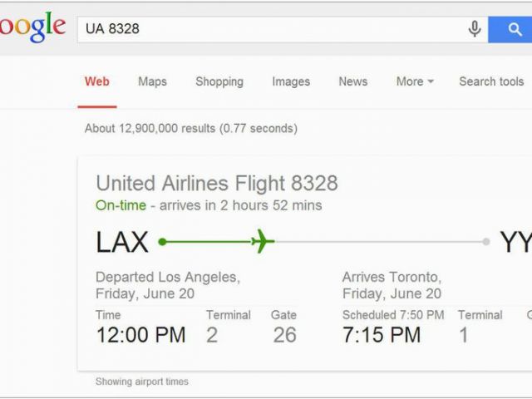Image resolution: width=532 pixels, height=399 pixels.
Task: Switch to the Maps tab
Action: tap(152, 81)
